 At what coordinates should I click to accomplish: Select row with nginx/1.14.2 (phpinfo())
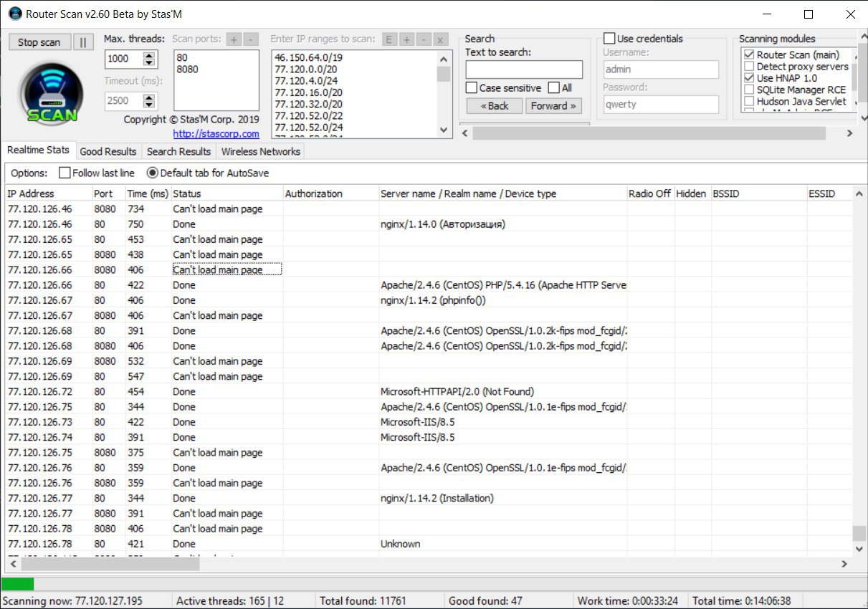tap(430, 300)
